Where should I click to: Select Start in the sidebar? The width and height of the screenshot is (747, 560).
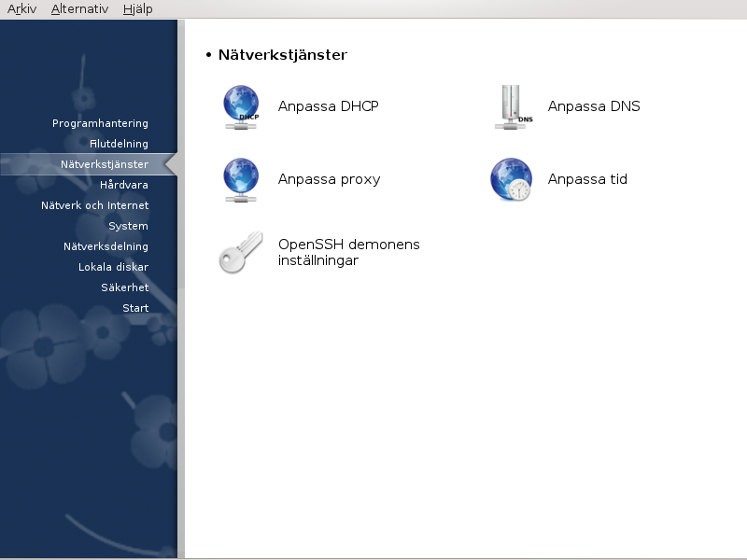(135, 308)
